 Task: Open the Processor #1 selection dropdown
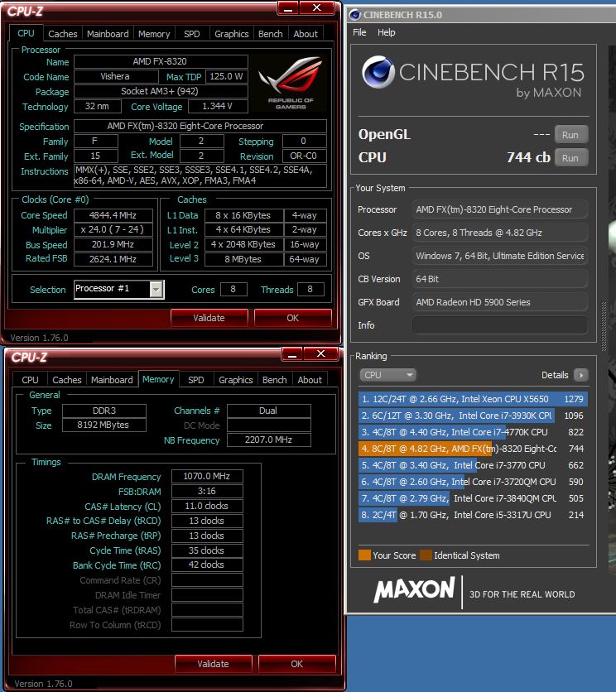click(156, 290)
